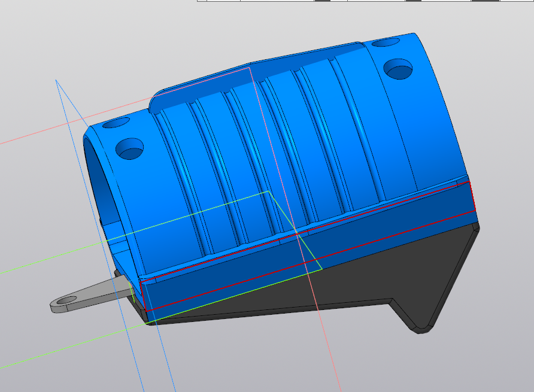Pick the large countersunk hole near right end
Viewport: 534px width, 392px height.
[x=398, y=69]
